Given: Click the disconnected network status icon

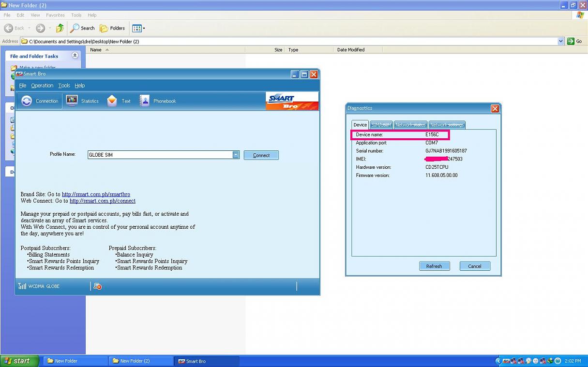Looking at the screenshot, I should 97,286.
